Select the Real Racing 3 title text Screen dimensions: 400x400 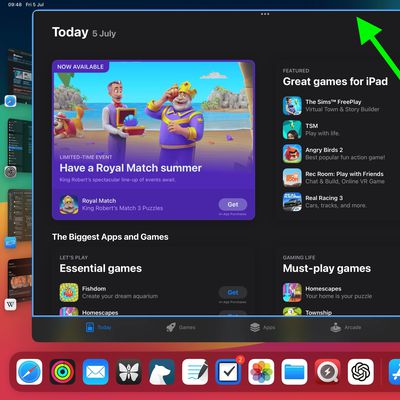click(324, 198)
